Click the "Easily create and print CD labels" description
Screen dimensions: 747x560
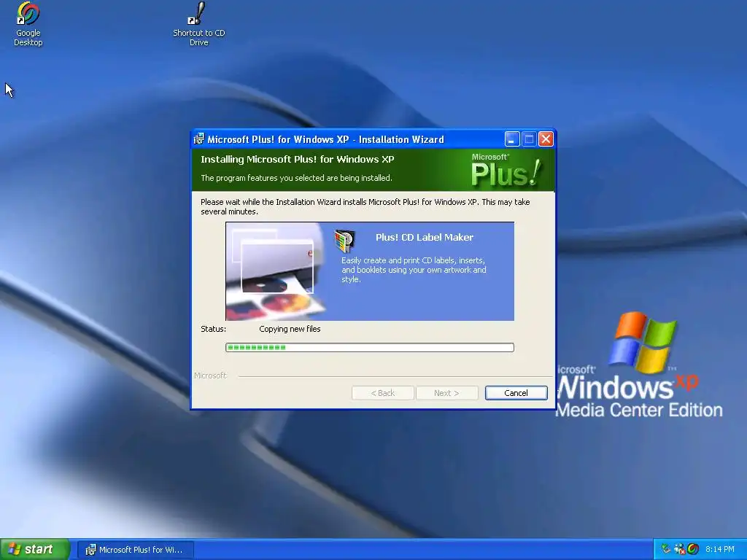click(414, 270)
